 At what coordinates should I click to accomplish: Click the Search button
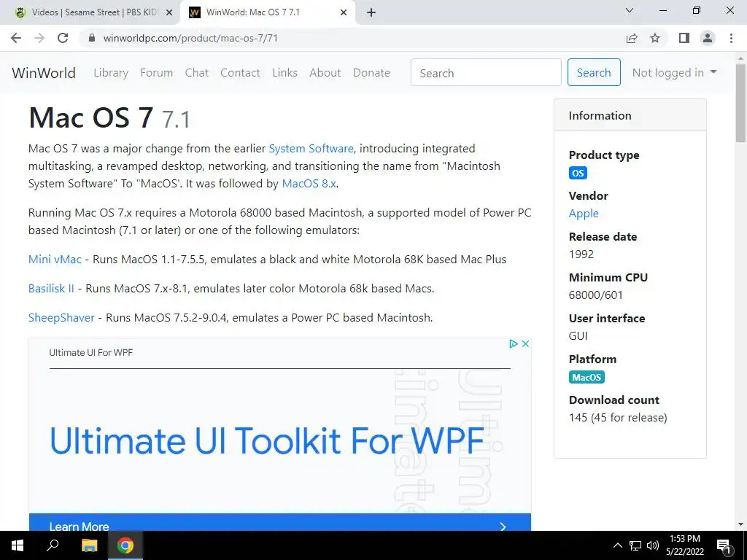(594, 72)
